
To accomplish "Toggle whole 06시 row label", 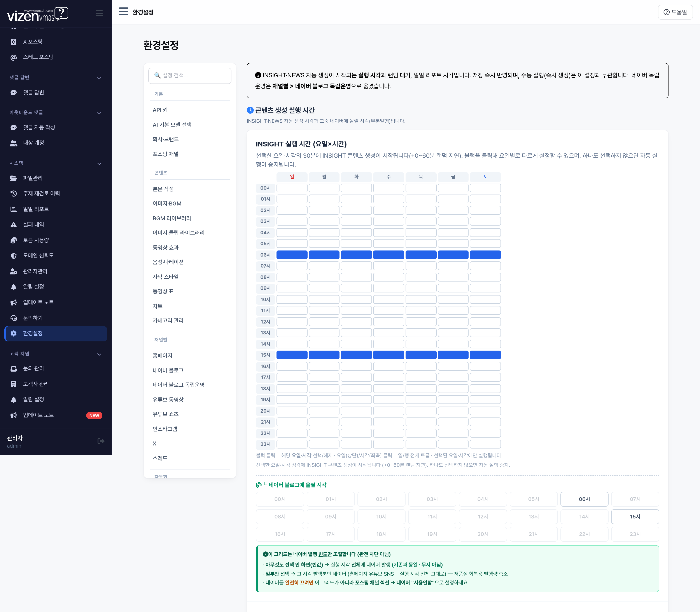I will 265,255.
